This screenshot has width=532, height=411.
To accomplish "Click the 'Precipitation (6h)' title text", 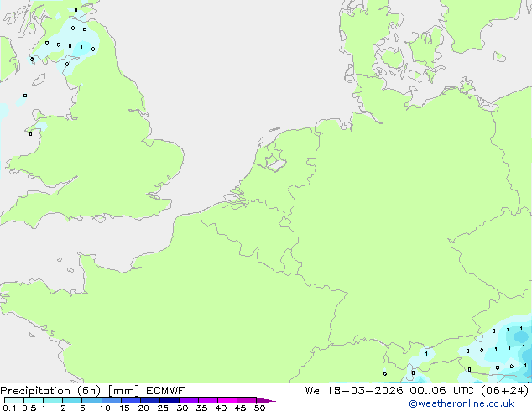I will (x=50, y=391).
